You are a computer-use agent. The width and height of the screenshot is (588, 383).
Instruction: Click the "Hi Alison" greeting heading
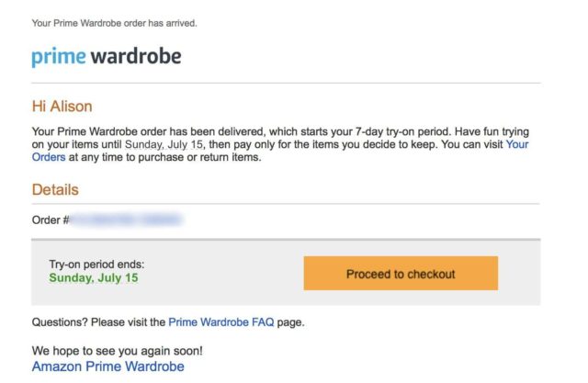[x=62, y=107]
